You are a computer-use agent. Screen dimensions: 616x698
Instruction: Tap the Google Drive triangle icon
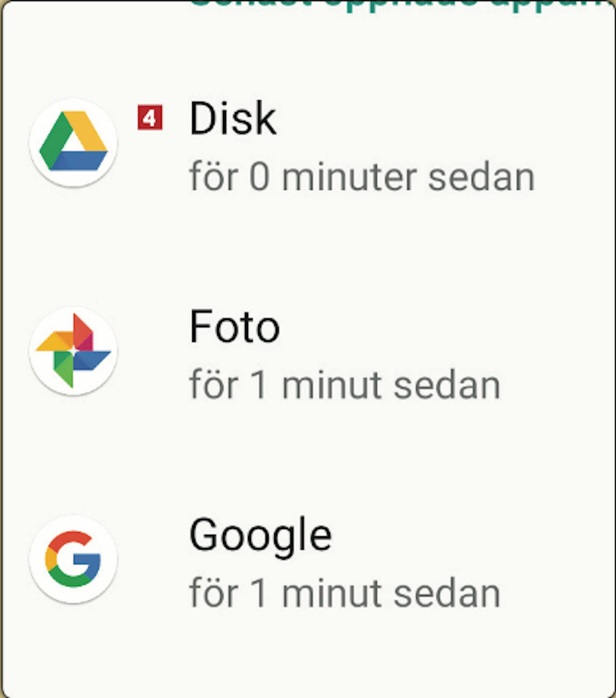[74, 141]
